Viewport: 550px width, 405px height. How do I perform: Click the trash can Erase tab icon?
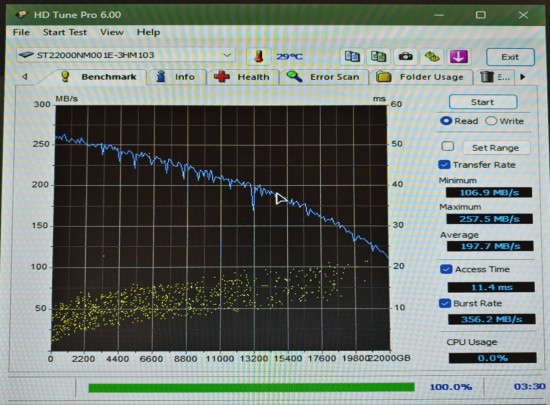[x=487, y=76]
